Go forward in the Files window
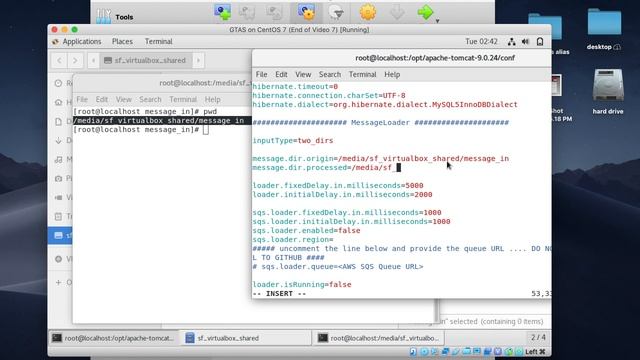 (75, 60)
